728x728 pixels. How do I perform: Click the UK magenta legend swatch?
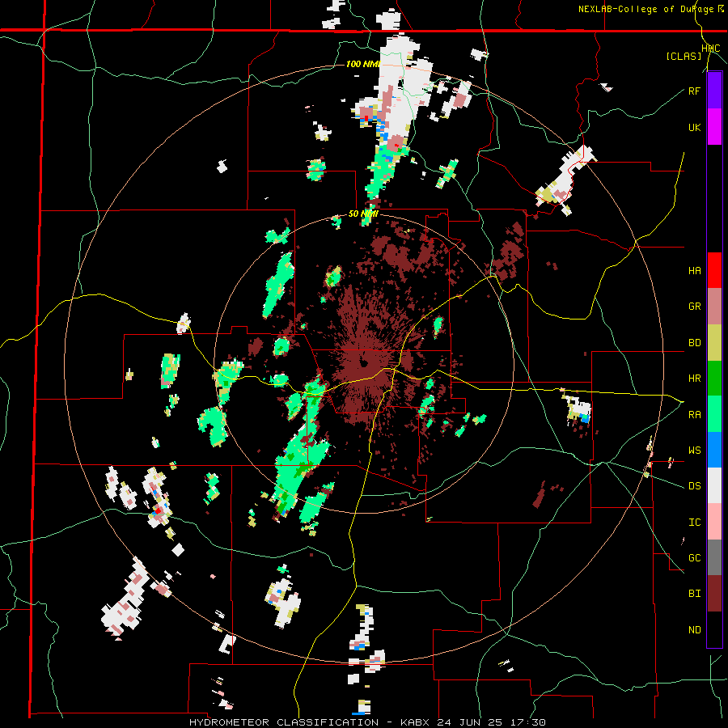(x=714, y=127)
